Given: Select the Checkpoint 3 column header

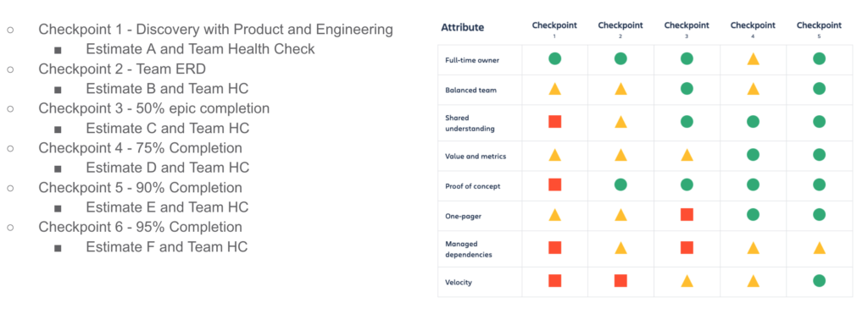Looking at the screenshot, I should click(687, 30).
